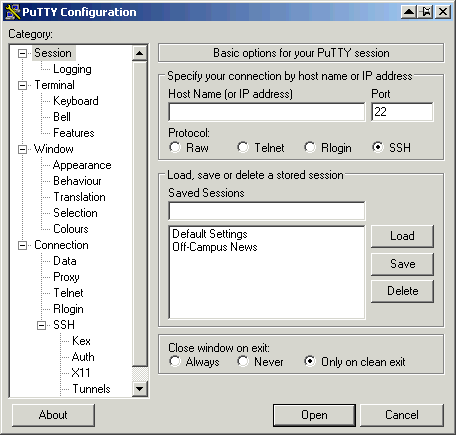Select Default Settings in sessions list
The image size is (456, 435).
(x=210, y=234)
